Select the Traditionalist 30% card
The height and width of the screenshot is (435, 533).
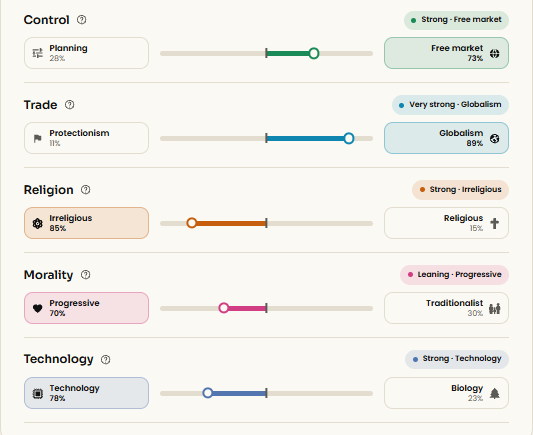[x=446, y=308]
